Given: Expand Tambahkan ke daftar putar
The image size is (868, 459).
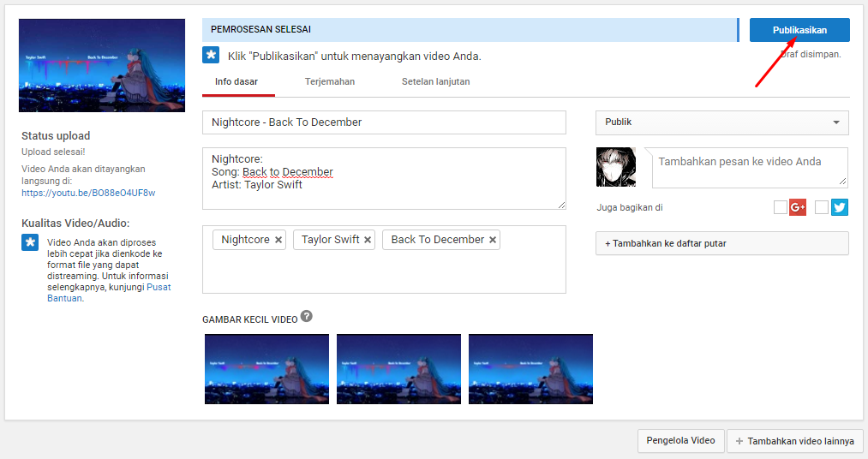Looking at the screenshot, I should [x=721, y=243].
